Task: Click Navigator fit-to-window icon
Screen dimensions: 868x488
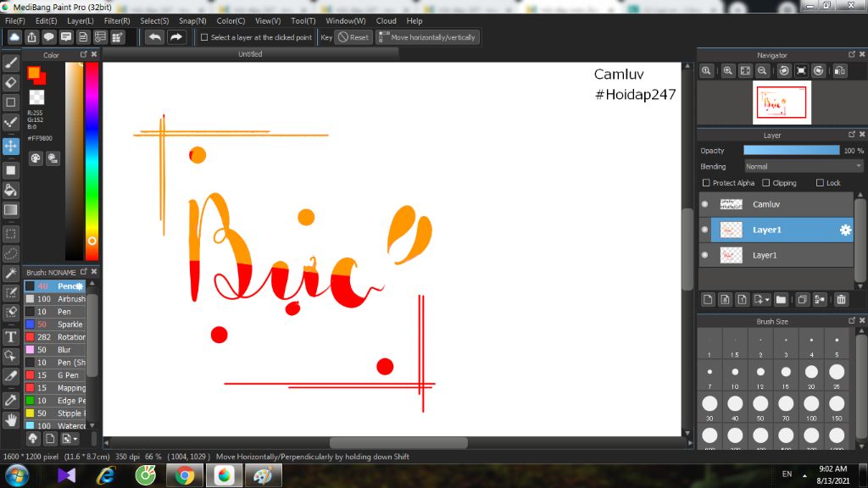Action: click(745, 71)
